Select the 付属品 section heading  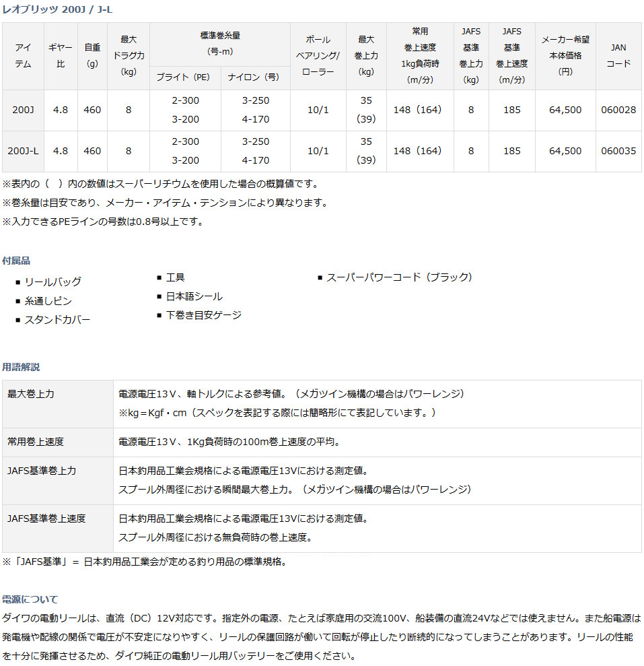coord(16,261)
